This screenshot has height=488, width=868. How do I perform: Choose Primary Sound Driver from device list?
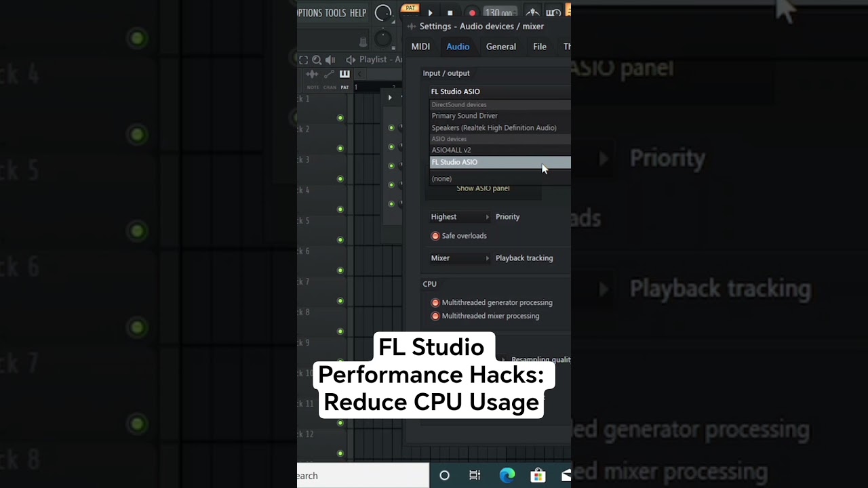coord(500,116)
